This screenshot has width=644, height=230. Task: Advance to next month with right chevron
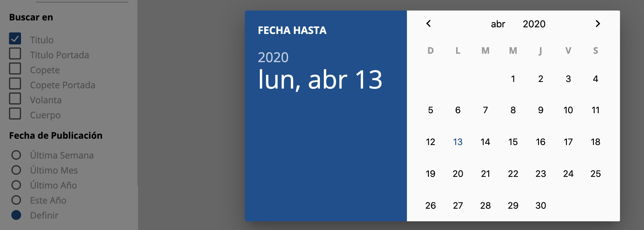point(597,23)
